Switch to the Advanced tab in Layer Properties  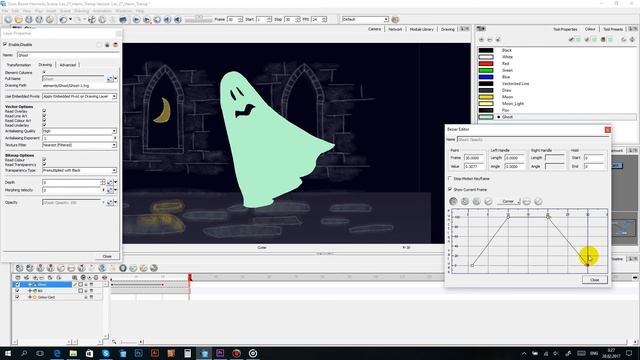click(68, 65)
